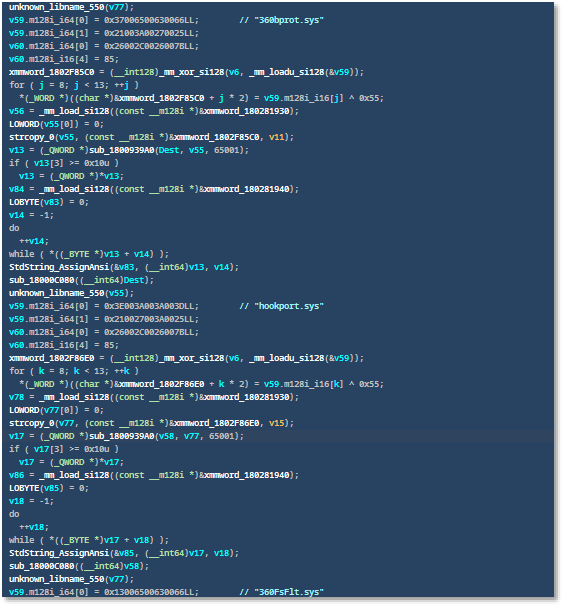
Task: Select xmmword_180281930 in the v78 assignment
Action: [x=247, y=397]
